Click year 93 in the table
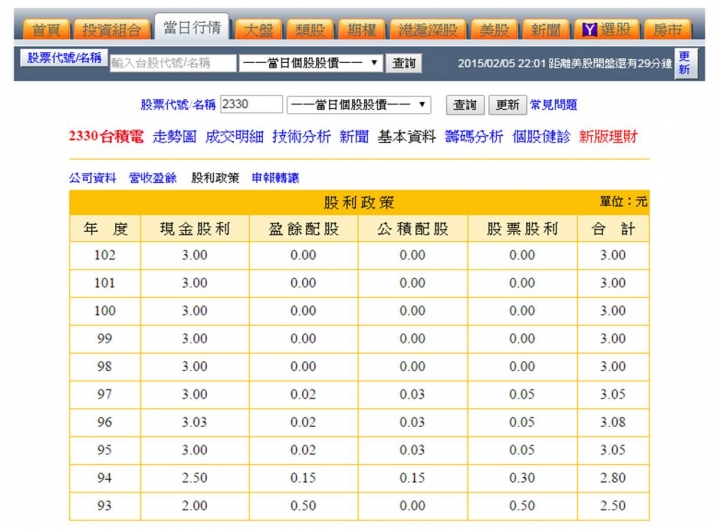 click(x=105, y=506)
